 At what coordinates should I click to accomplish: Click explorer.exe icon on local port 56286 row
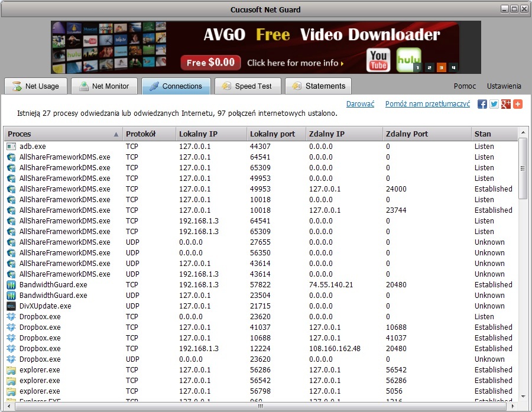point(11,370)
